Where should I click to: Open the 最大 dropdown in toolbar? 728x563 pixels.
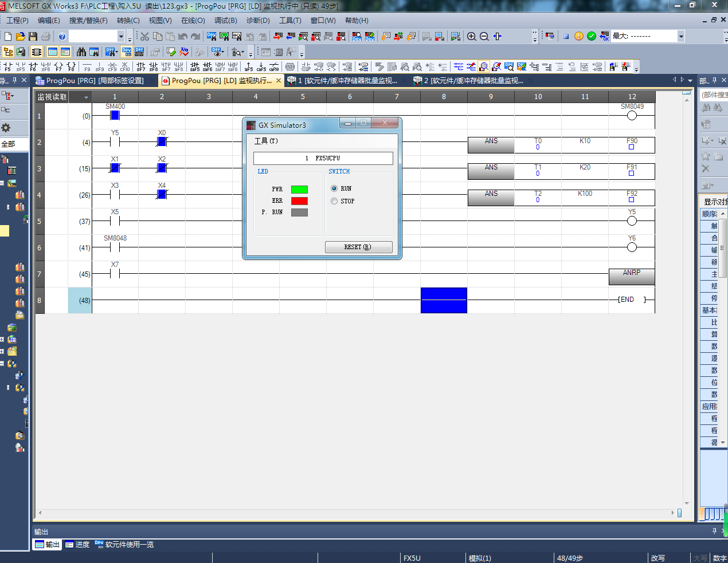point(680,36)
